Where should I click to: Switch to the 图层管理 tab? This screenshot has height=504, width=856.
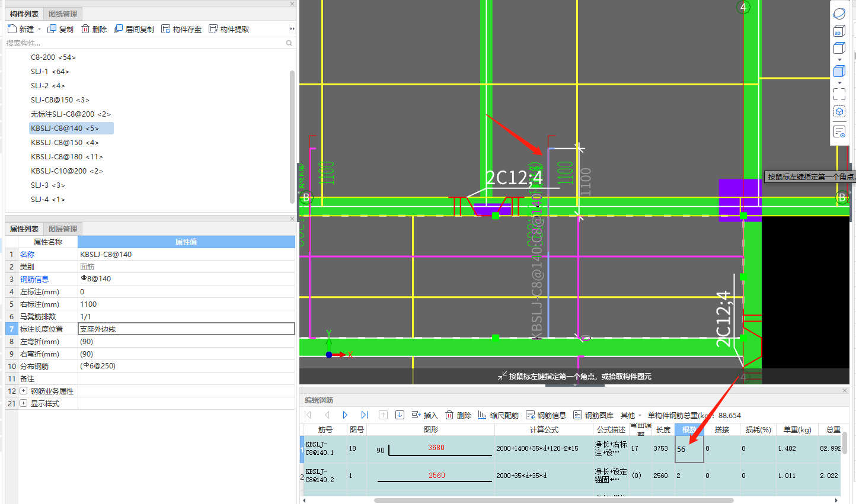click(63, 229)
